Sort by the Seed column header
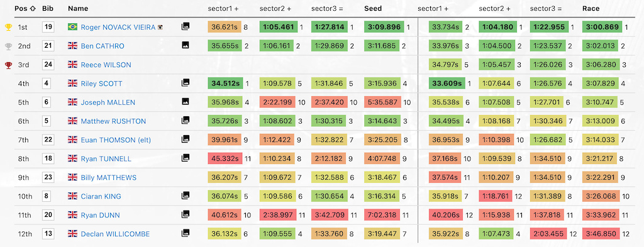Viewport: 644px width, 247px height. 372,8
